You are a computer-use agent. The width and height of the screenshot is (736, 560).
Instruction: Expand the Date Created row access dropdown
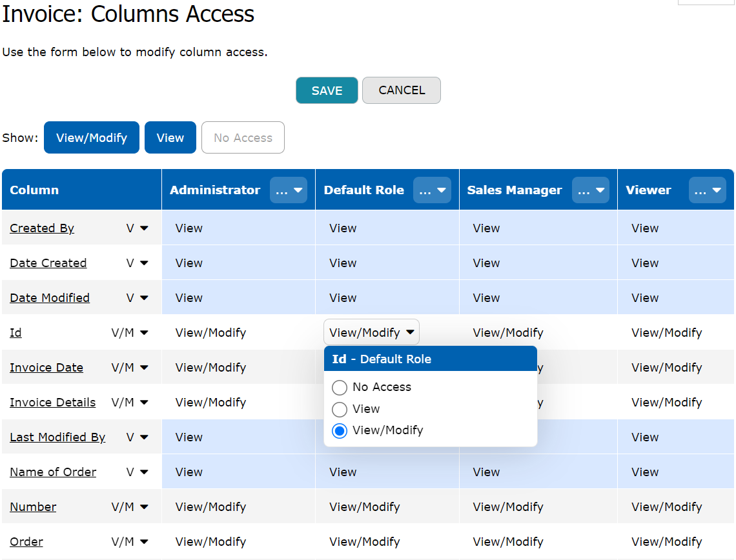click(137, 263)
